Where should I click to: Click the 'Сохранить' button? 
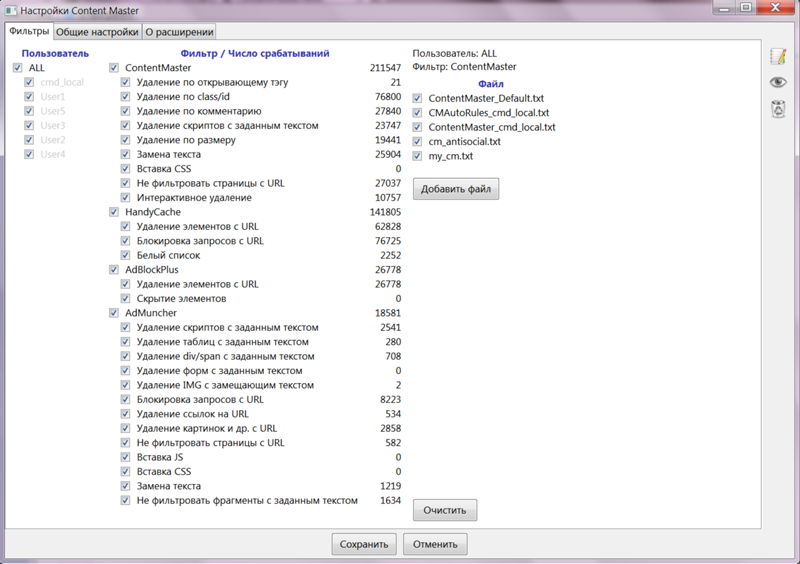click(x=363, y=545)
